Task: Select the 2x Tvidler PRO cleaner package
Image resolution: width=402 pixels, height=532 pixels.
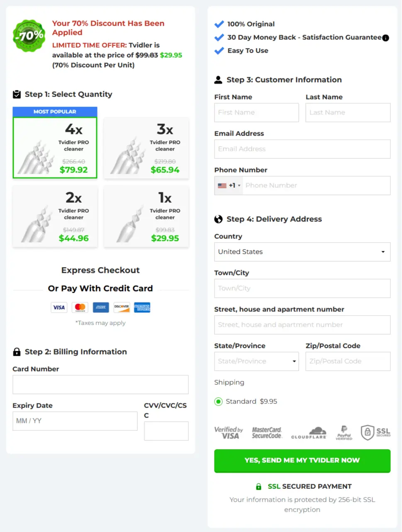Action: coord(55,216)
